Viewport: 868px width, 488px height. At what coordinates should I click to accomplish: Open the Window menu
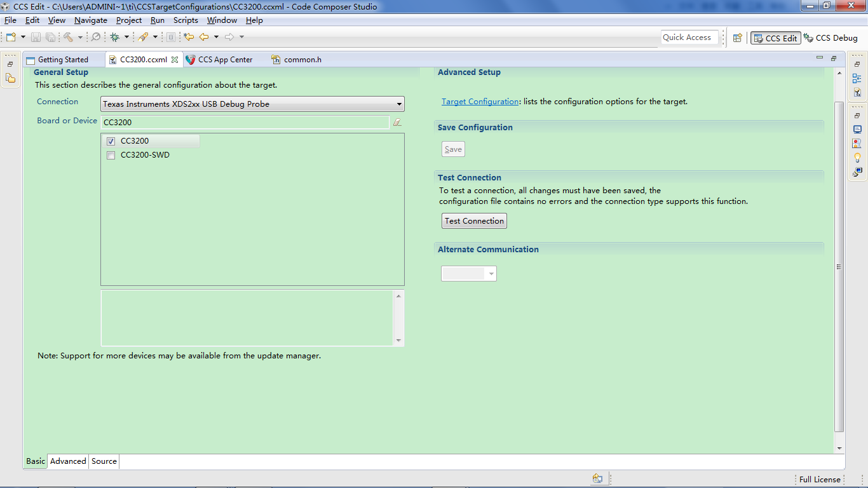click(x=222, y=20)
